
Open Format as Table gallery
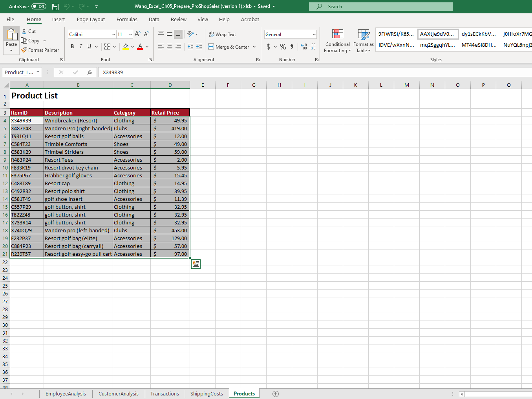click(364, 41)
